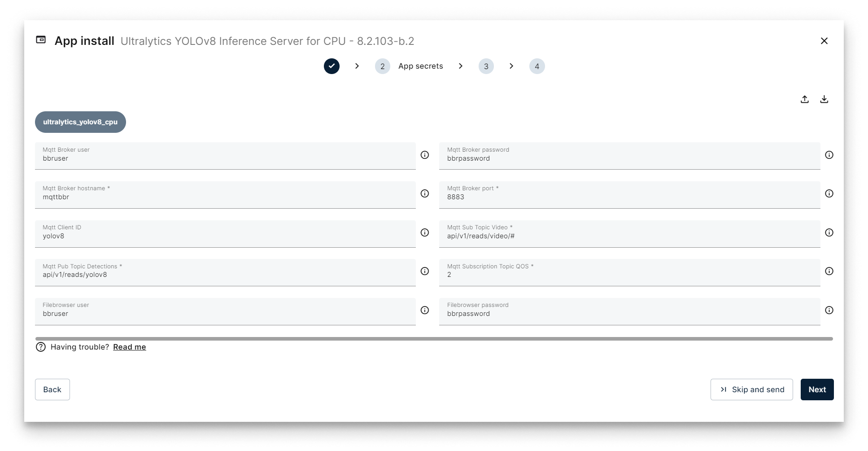Open info for Mqtt Pub Topic Detections
Image resolution: width=868 pixels, height=451 pixels.
(x=425, y=271)
